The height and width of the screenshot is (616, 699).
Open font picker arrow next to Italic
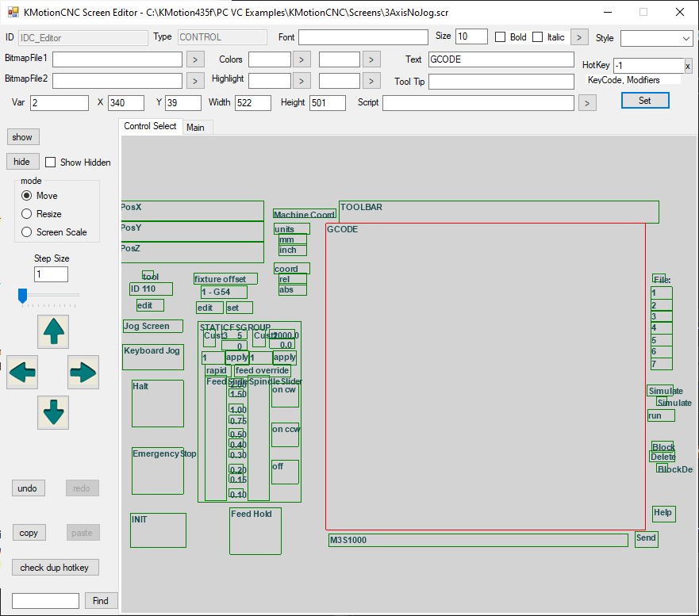tap(579, 37)
